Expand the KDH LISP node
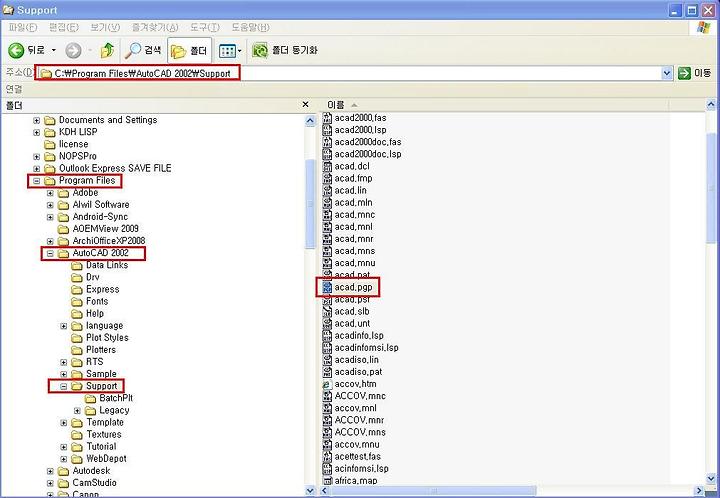This screenshot has height=498, width=720. [37, 132]
